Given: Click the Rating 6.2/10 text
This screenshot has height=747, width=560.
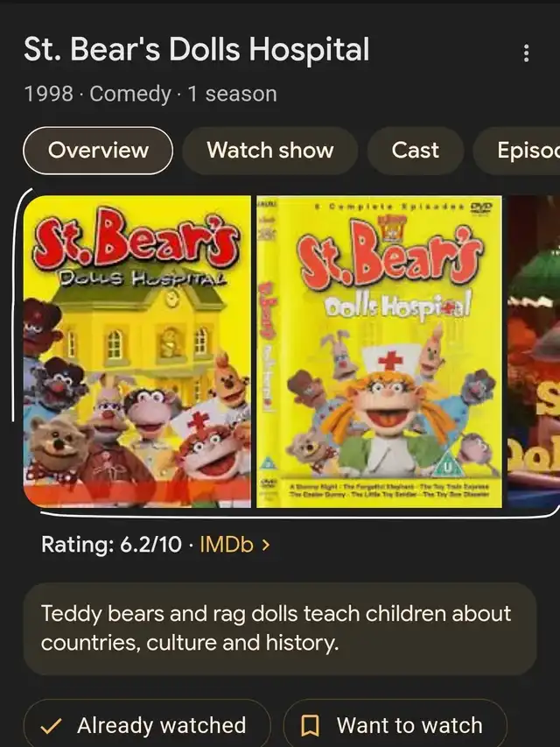Looking at the screenshot, I should (111, 545).
